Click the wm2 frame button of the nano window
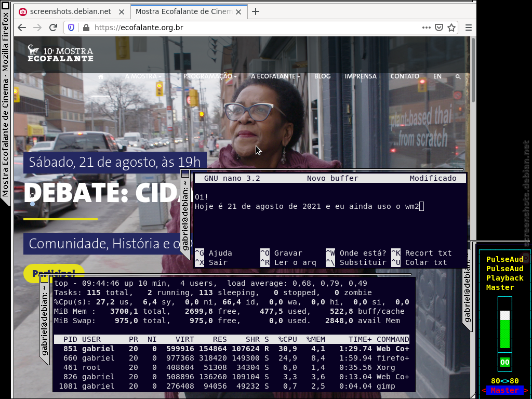The width and height of the screenshot is (532, 399). [185, 174]
